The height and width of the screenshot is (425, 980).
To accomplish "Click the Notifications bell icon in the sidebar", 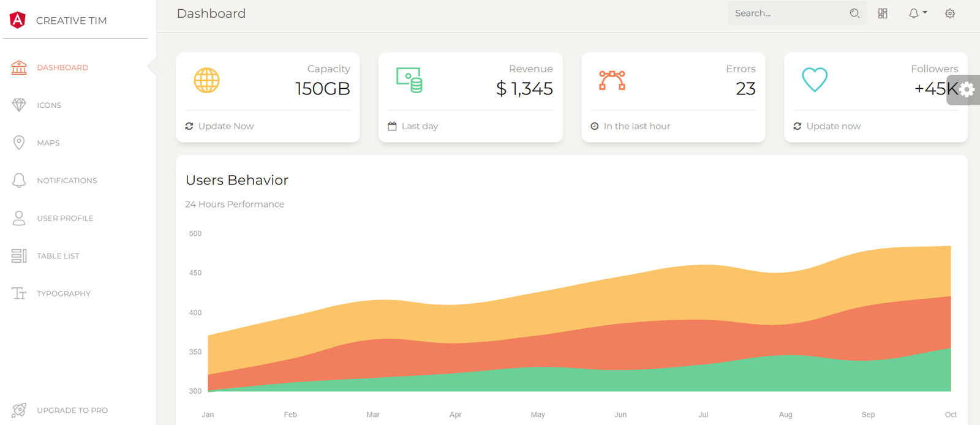I will tap(19, 181).
